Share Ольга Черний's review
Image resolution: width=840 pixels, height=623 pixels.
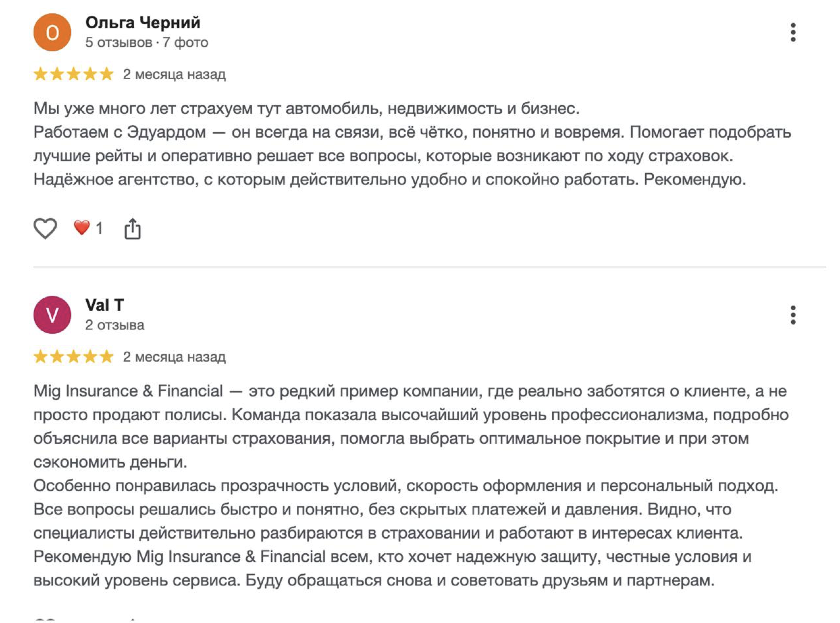[132, 229]
